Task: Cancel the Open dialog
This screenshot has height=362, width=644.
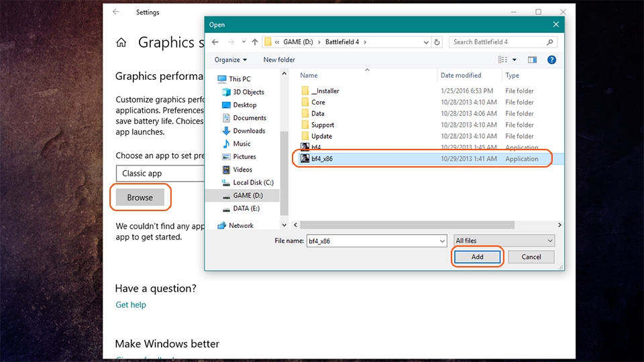Action: (x=531, y=257)
